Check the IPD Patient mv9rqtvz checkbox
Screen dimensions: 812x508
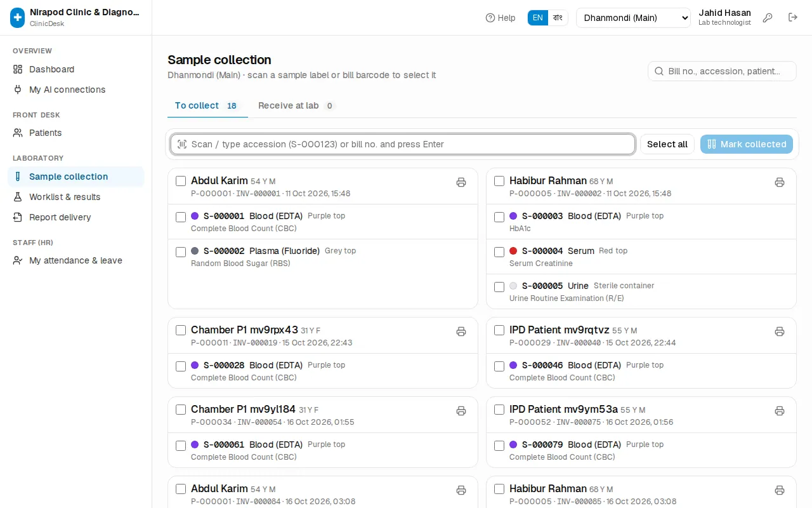click(499, 330)
